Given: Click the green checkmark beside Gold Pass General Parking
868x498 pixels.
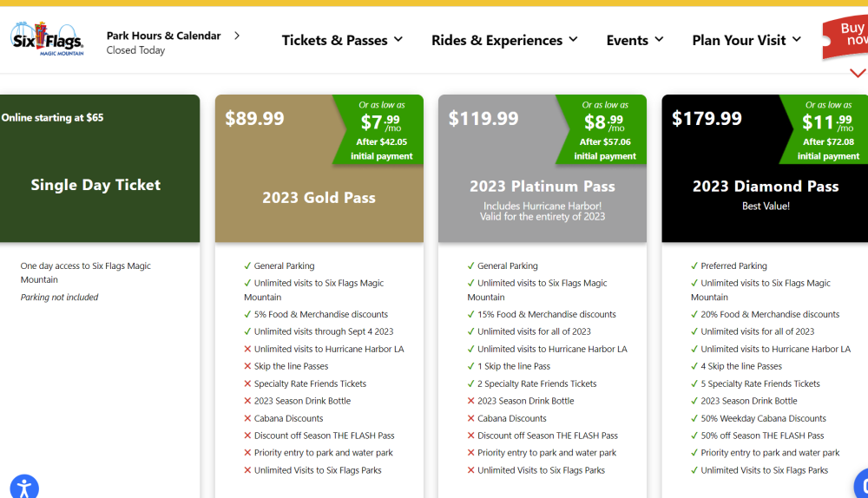Looking at the screenshot, I should click(247, 266).
